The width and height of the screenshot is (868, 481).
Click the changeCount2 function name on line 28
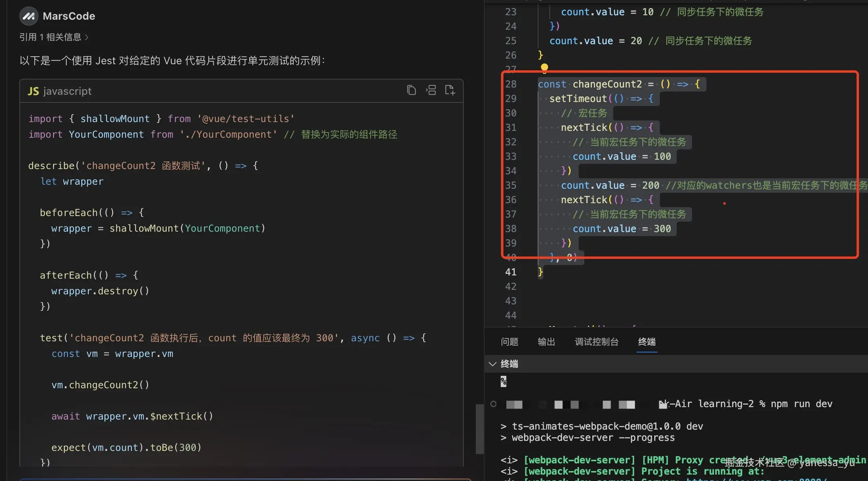(607, 84)
